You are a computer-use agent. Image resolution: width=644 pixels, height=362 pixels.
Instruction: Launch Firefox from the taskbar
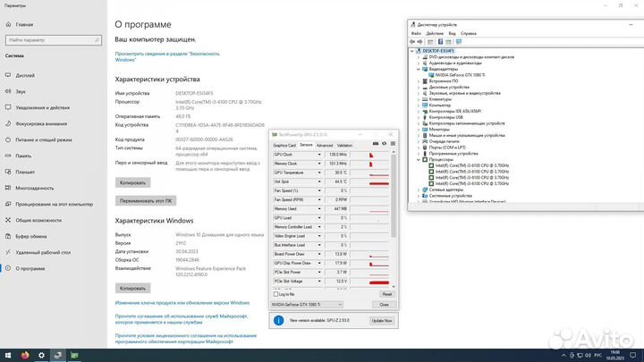click(25, 355)
